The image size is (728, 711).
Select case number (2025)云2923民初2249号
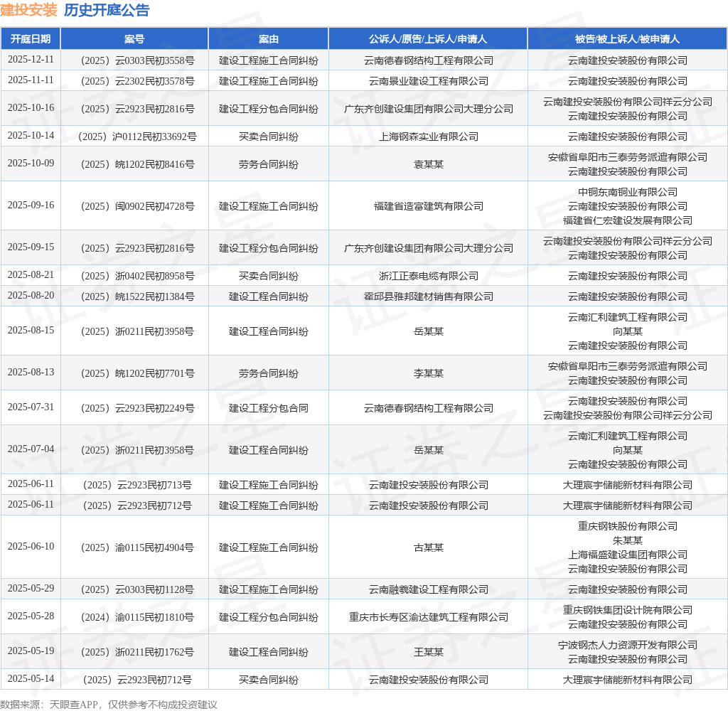click(x=137, y=408)
